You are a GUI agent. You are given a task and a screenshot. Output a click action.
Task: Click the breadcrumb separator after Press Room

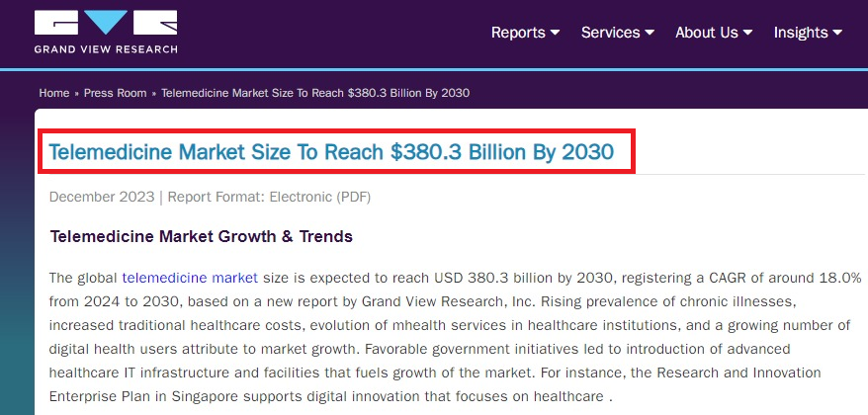[x=153, y=93]
